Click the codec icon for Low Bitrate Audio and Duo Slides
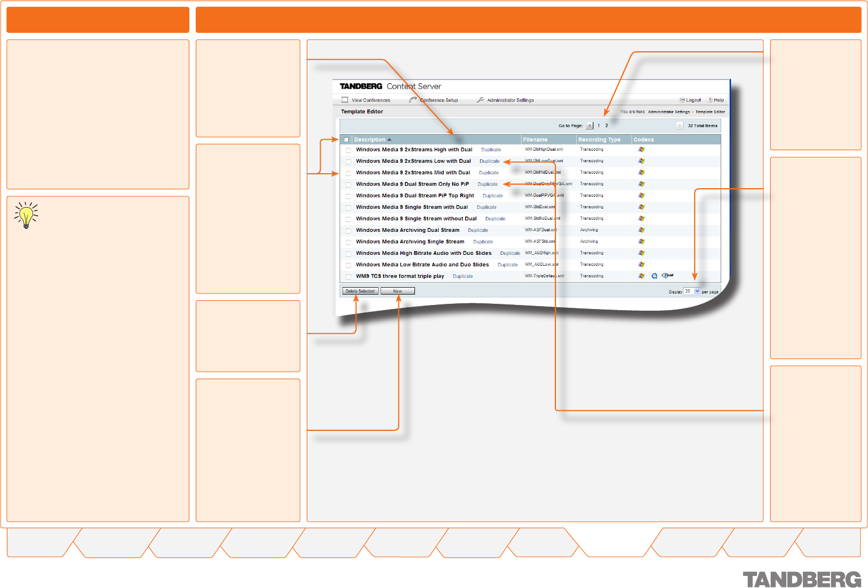 pyautogui.click(x=641, y=265)
